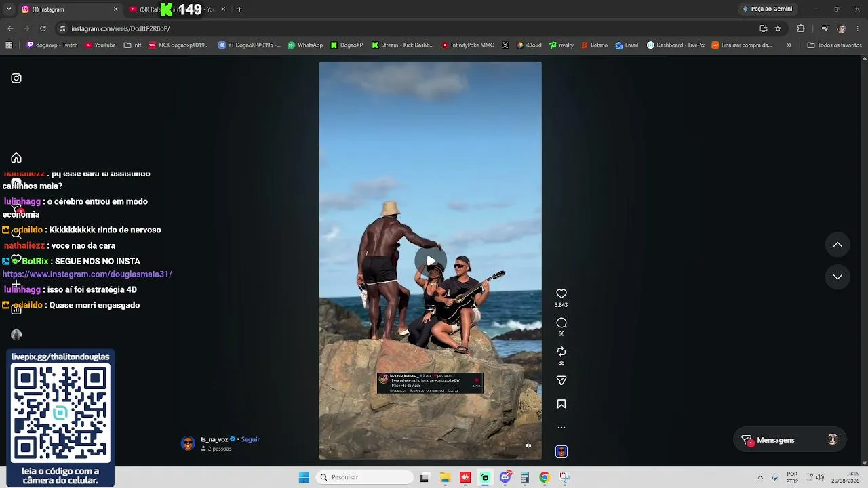Open Chrome three-dot menu

point(858,28)
